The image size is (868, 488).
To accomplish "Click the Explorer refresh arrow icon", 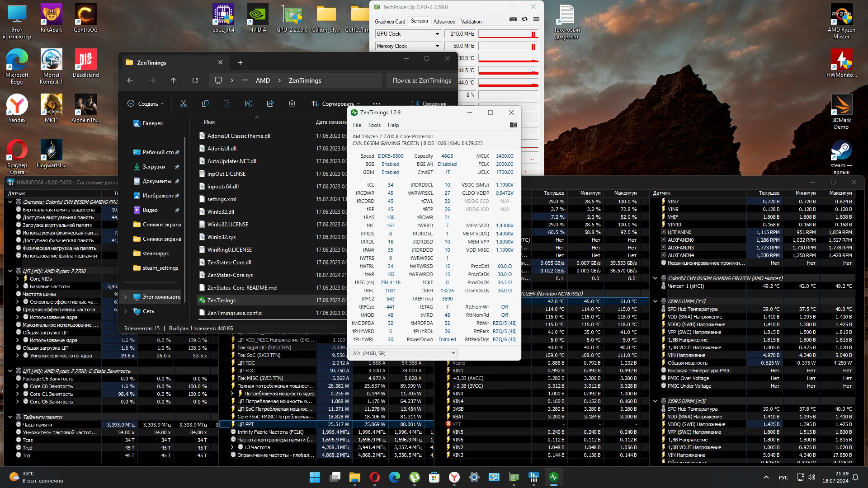I will point(195,80).
